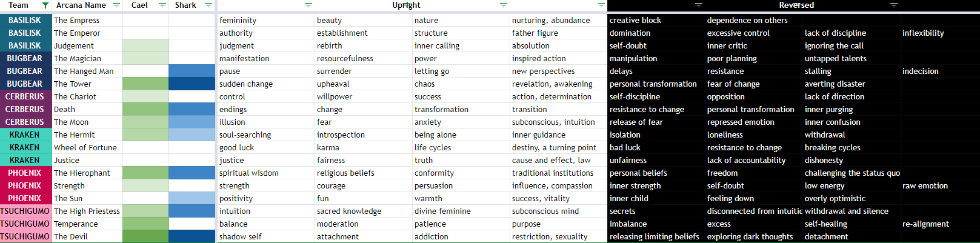Select dark green Cael cell for The Devil
Image resolution: width=980 pixels, height=243 pixels.
point(145,236)
